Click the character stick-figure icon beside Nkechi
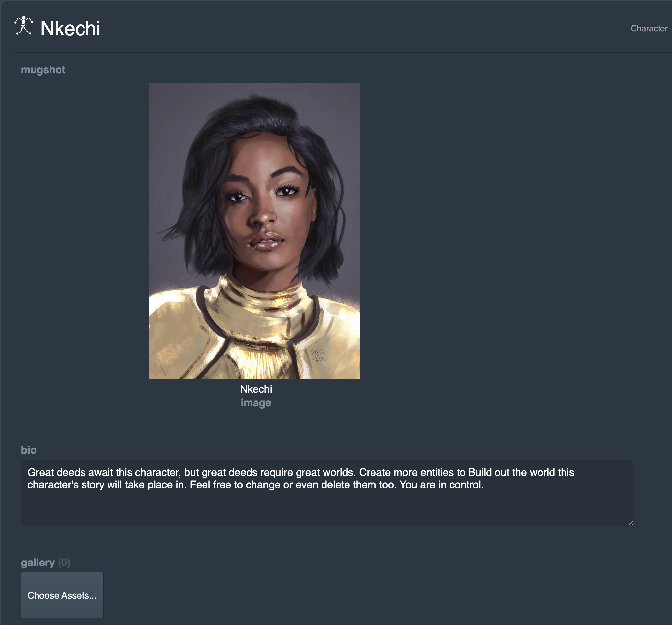The width and height of the screenshot is (672, 625). click(24, 25)
